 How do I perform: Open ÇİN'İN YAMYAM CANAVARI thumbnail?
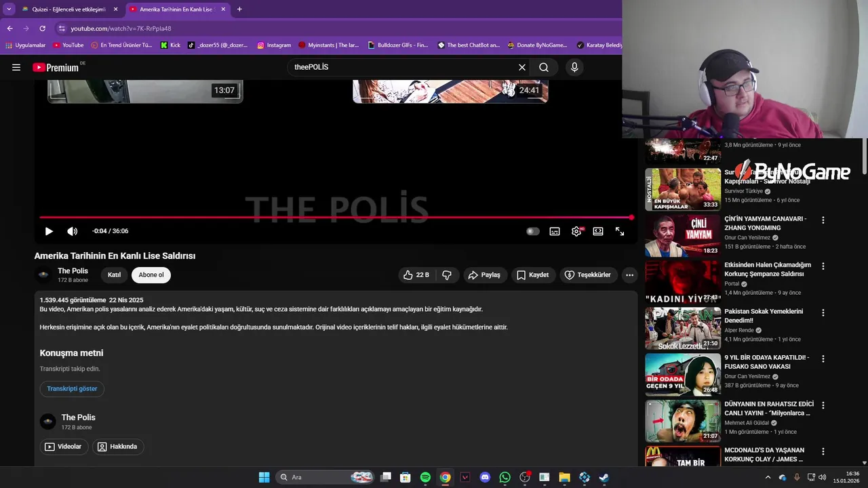[x=683, y=236]
